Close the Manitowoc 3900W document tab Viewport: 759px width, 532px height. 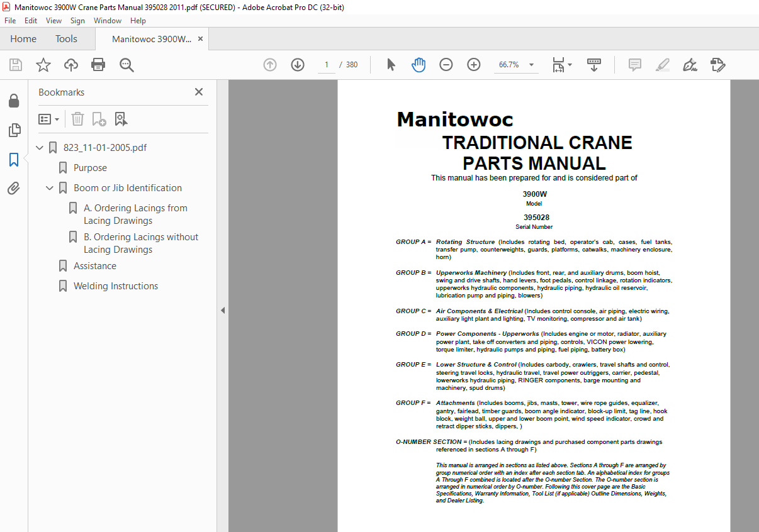[x=201, y=39]
